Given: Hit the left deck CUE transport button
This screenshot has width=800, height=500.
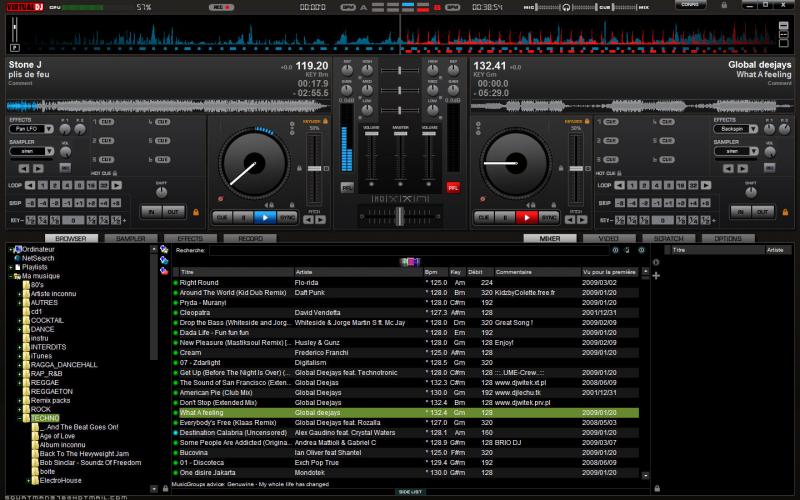Looking at the screenshot, I should click(x=222, y=217).
